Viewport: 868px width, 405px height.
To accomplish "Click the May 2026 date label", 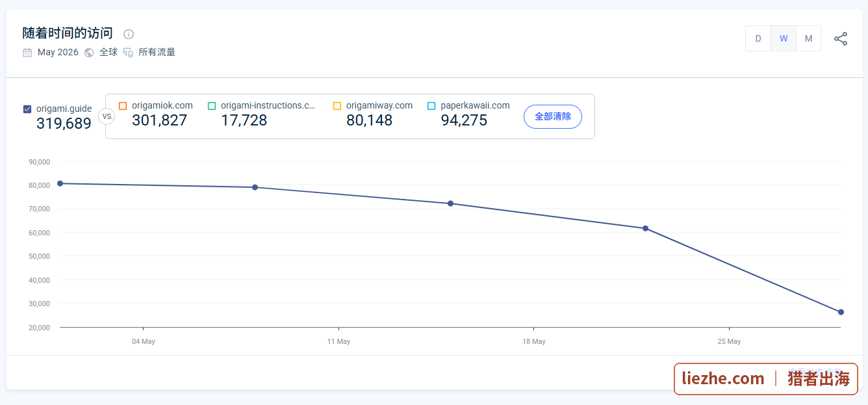I will pyautogui.click(x=58, y=53).
